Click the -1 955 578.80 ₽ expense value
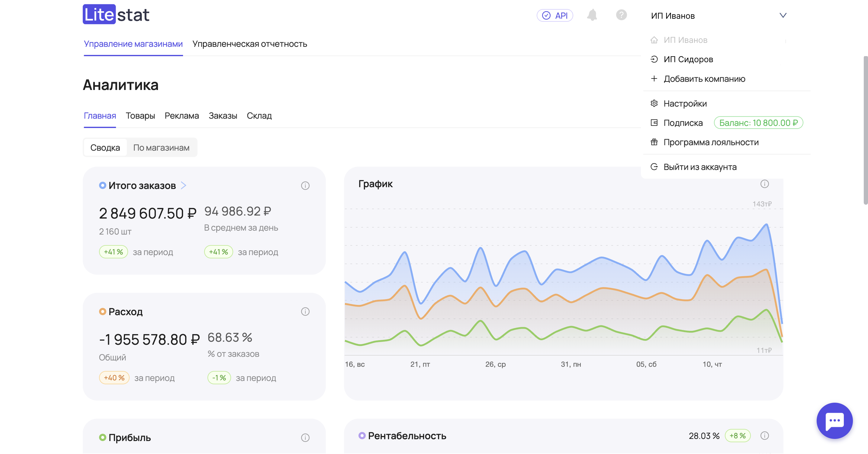868x454 pixels. pyautogui.click(x=149, y=340)
